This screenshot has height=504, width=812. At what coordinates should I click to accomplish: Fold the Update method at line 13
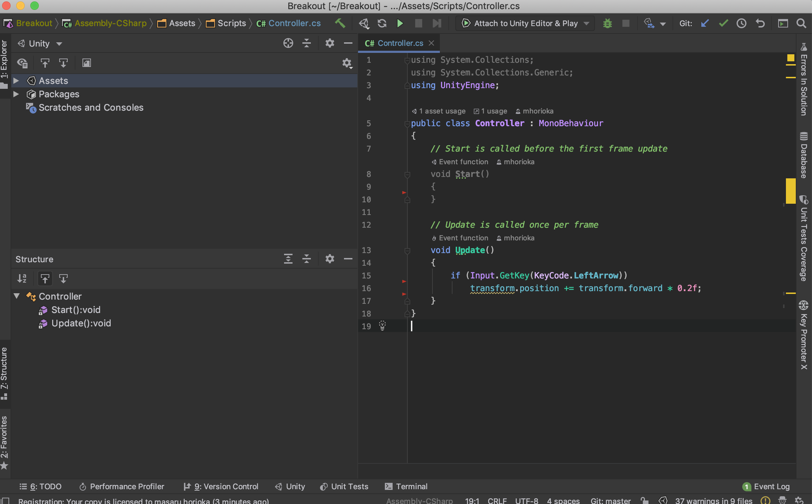(x=407, y=251)
